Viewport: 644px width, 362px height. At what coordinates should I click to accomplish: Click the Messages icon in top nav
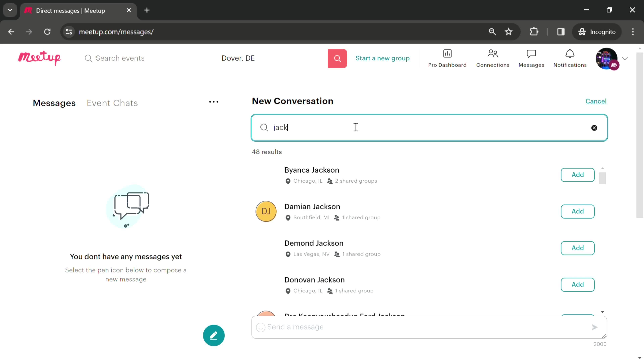pyautogui.click(x=531, y=58)
